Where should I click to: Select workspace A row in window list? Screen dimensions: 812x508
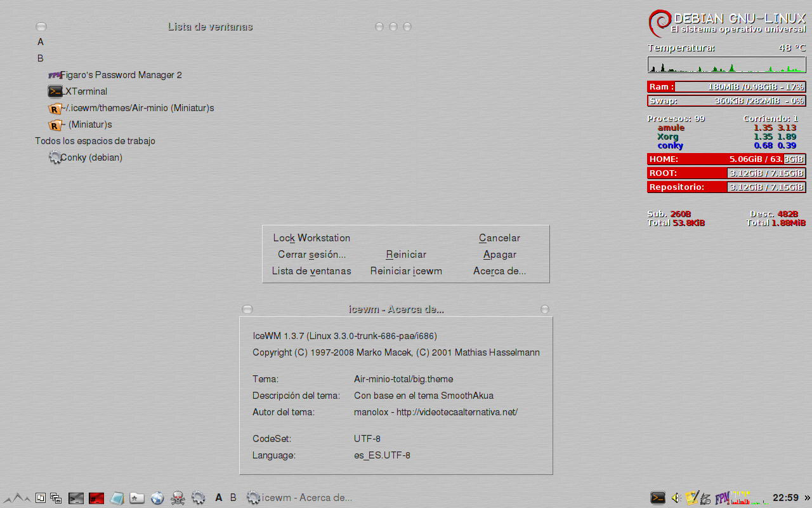[x=41, y=42]
